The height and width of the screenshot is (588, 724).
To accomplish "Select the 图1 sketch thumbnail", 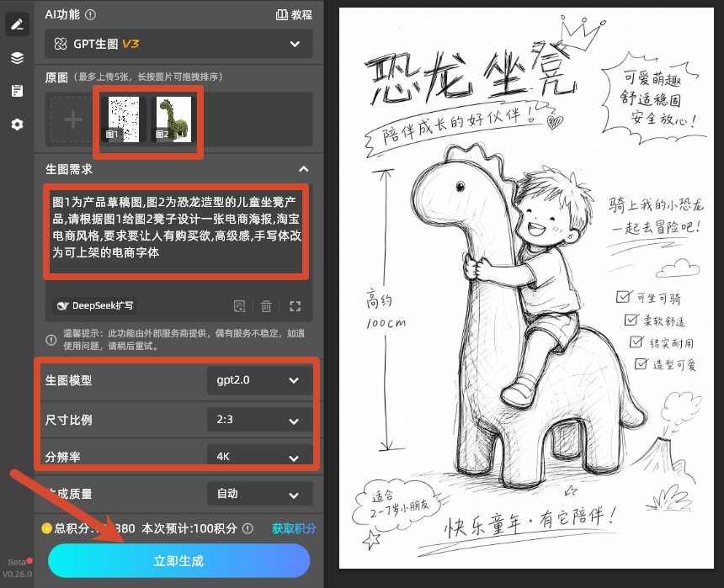I will pyautogui.click(x=123, y=119).
